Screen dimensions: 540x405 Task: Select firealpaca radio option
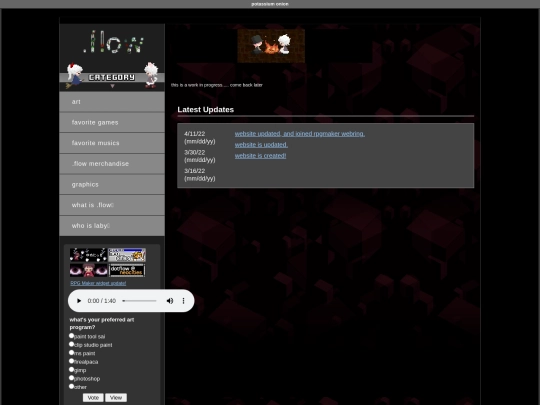click(72, 361)
